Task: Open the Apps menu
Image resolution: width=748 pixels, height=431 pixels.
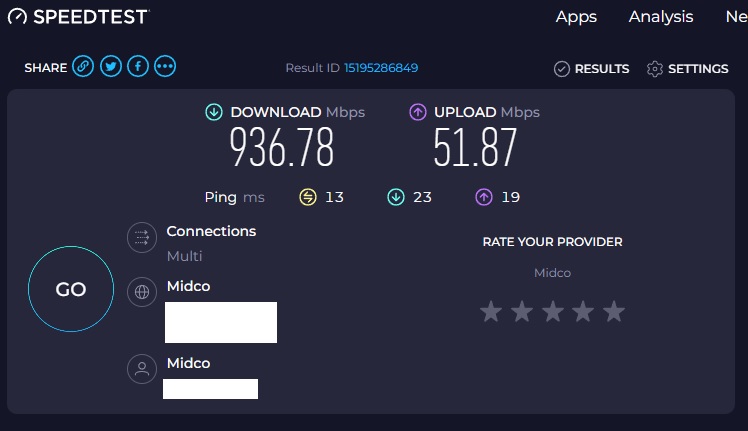Action: pyautogui.click(x=576, y=17)
